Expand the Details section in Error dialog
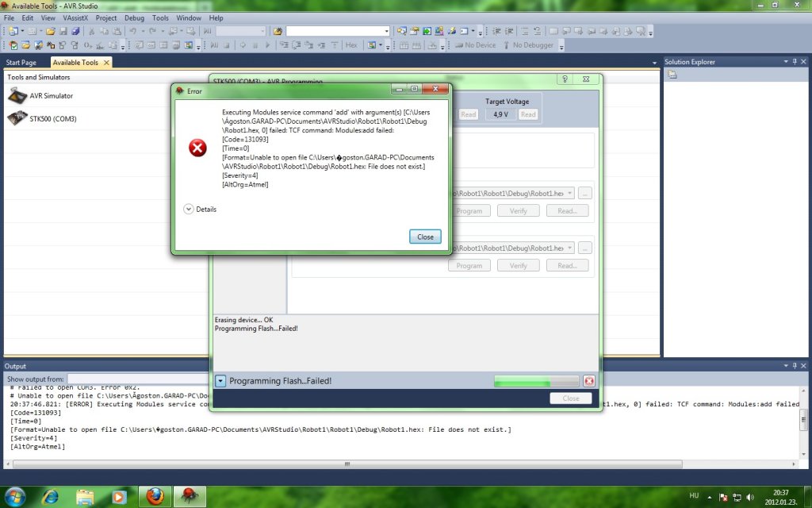The height and width of the screenshot is (508, 812). coord(200,209)
